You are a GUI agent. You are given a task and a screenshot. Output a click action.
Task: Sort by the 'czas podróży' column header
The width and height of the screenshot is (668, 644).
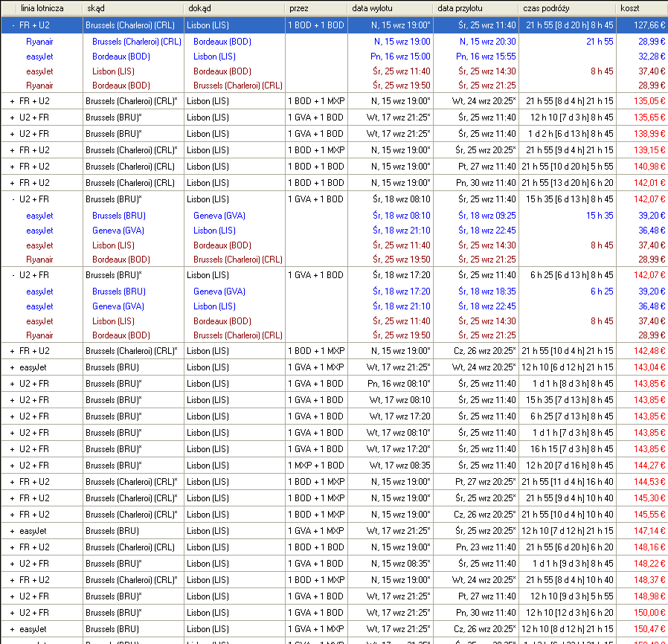click(x=568, y=8)
